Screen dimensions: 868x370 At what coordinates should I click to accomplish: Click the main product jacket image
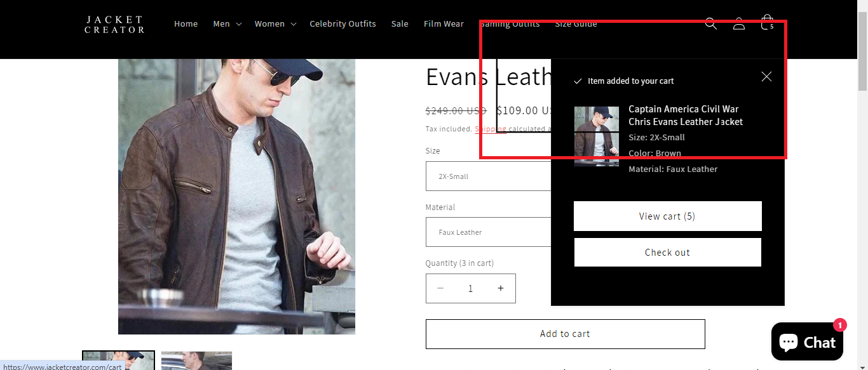point(236,196)
